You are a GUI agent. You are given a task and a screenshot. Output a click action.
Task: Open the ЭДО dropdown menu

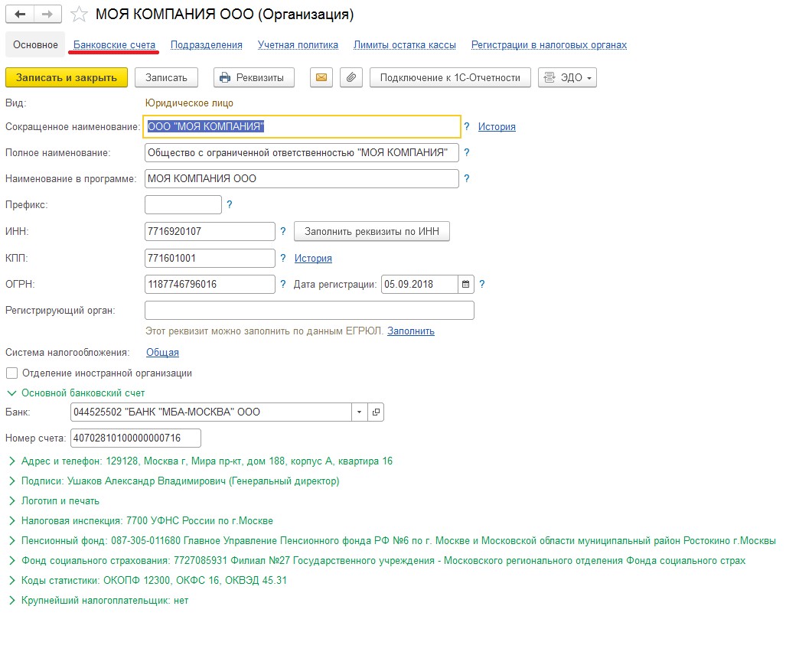tap(567, 77)
